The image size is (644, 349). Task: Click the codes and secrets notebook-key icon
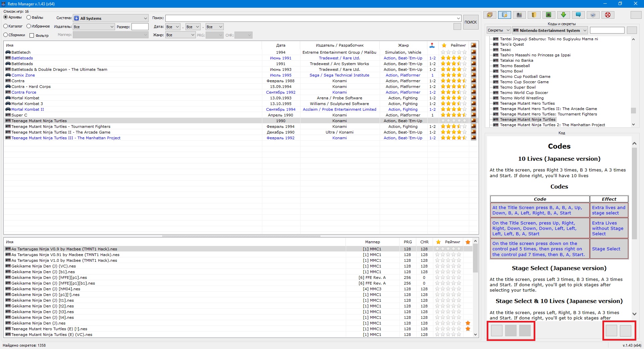[x=504, y=15]
